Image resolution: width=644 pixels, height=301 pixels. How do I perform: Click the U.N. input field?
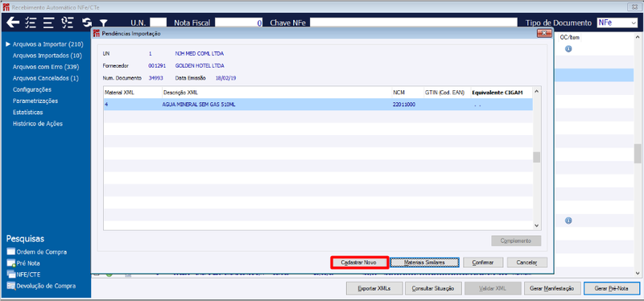[x=159, y=23]
